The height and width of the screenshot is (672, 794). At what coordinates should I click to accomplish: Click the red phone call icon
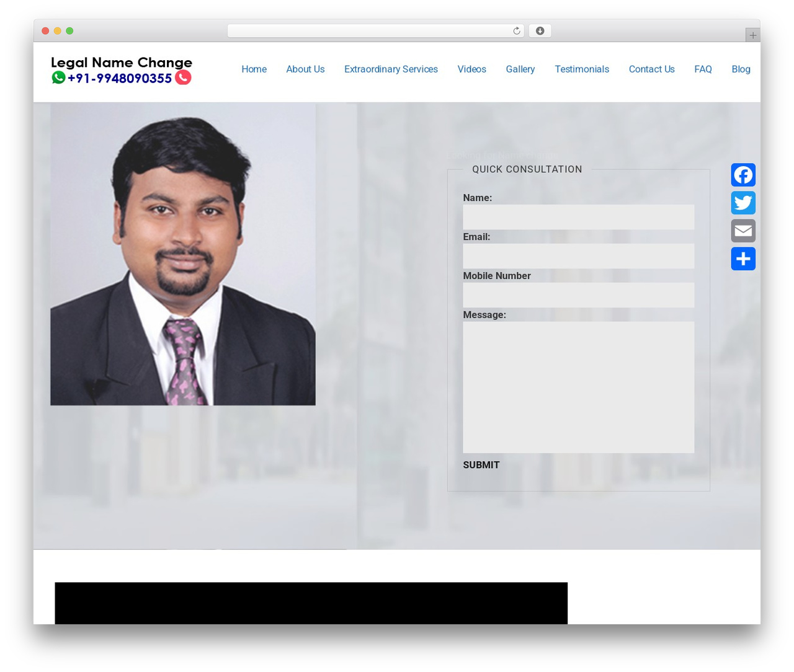(x=183, y=77)
